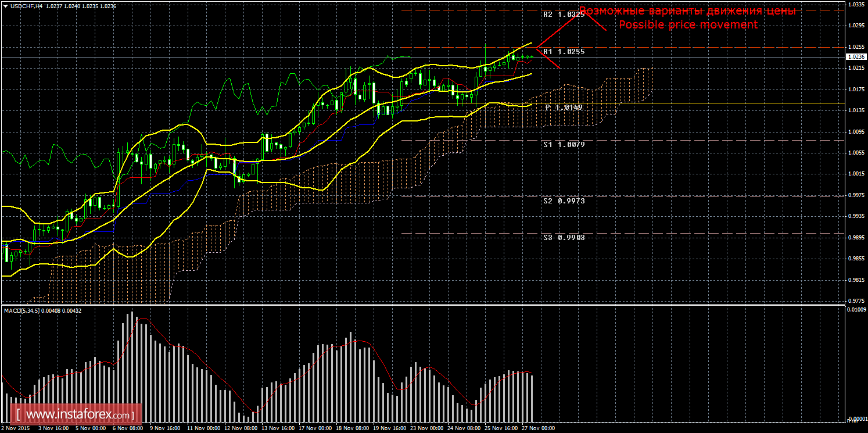The image size is (868, 433).
Task: Click 1.0175 on the price axis
Action: [x=856, y=89]
